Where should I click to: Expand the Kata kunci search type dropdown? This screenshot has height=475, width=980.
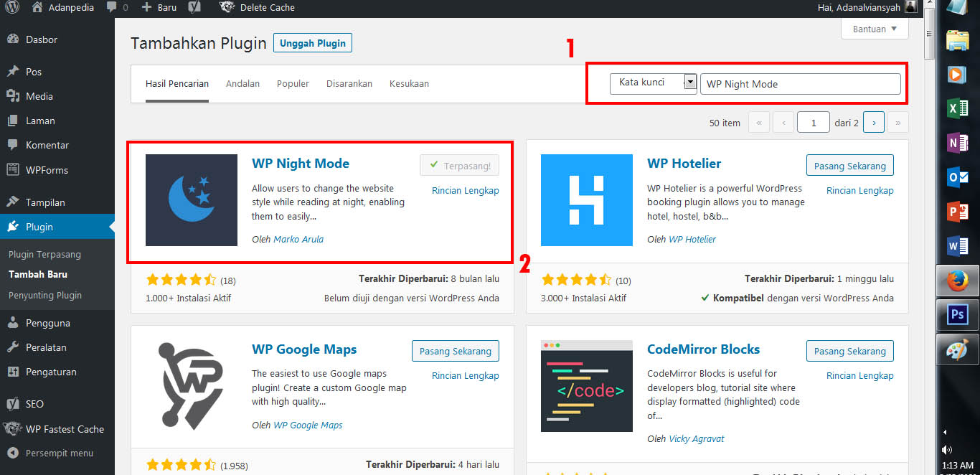point(690,83)
